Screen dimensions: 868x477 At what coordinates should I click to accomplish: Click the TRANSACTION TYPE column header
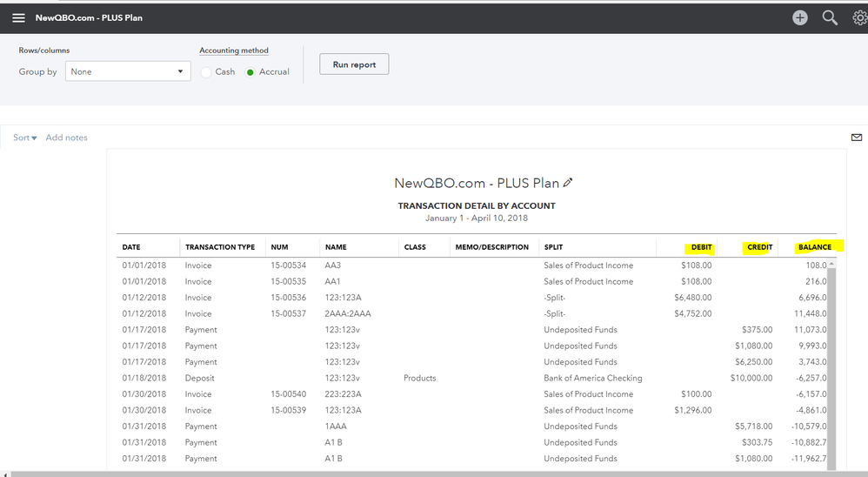(x=220, y=247)
